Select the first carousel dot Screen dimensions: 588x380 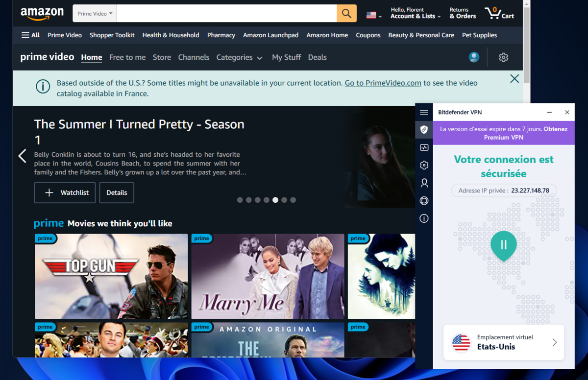(240, 200)
